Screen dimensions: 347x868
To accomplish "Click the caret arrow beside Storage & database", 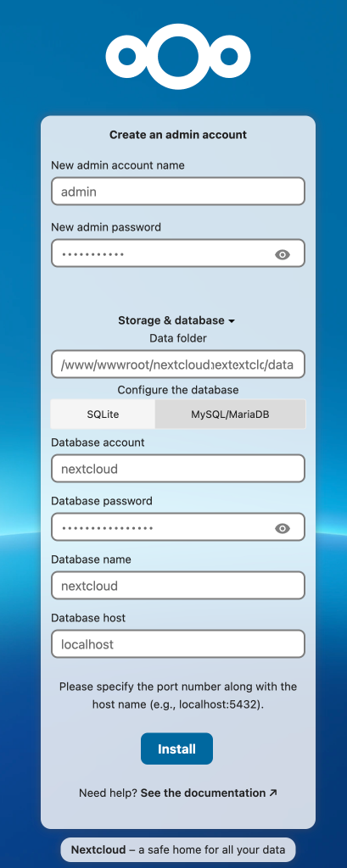I will 232,321.
